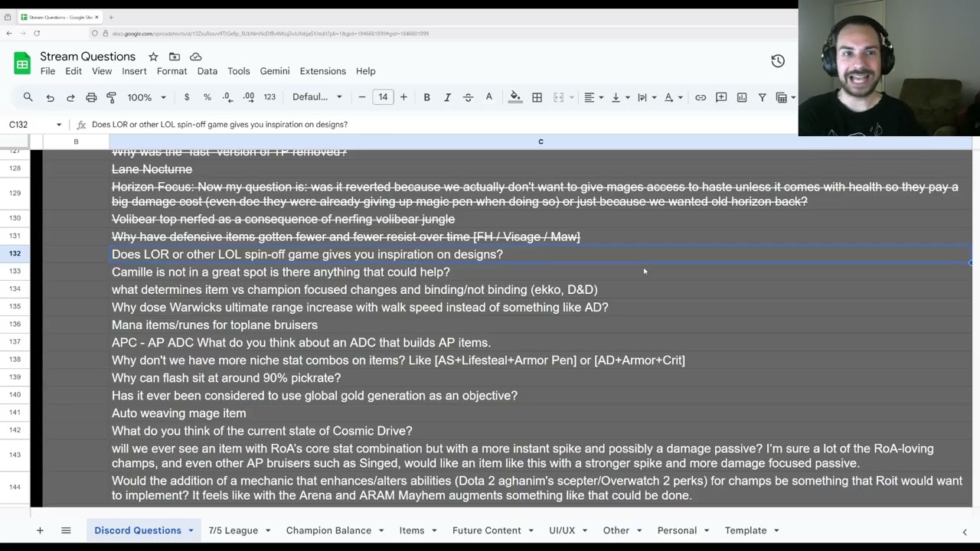Open fill color bucket picker
980x551 pixels.
point(515,97)
